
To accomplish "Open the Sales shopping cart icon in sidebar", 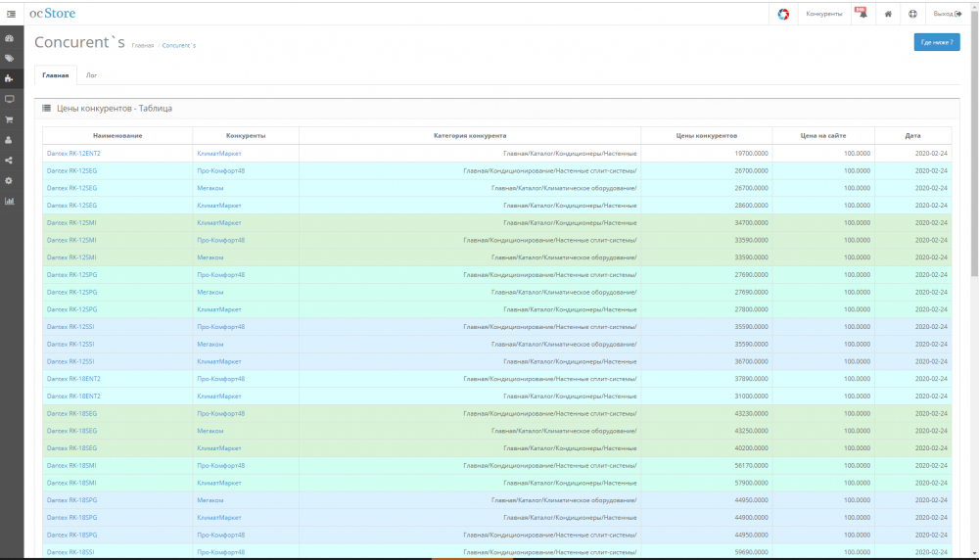I will [10, 119].
